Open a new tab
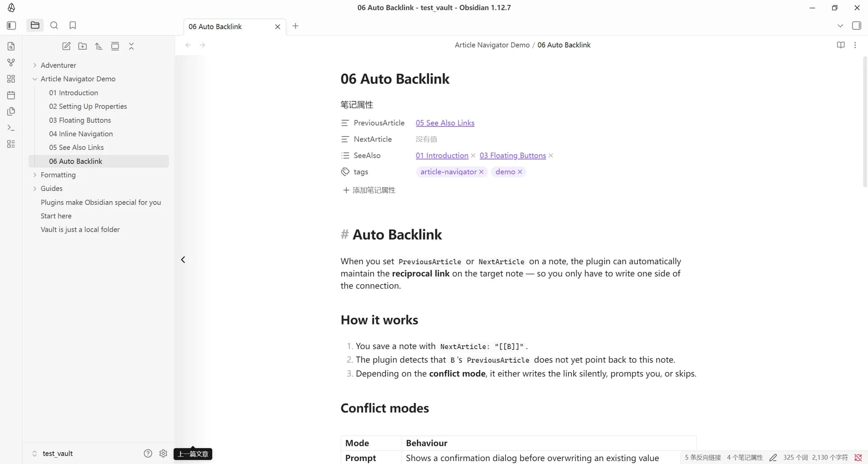Image resolution: width=868 pixels, height=464 pixels. pyautogui.click(x=295, y=26)
